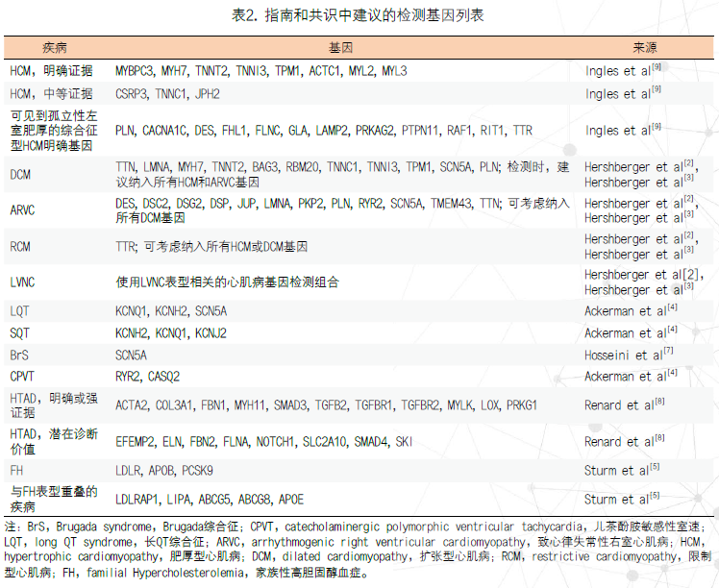Select the LVNC disease cell
Screen dimensions: 719x588
click(x=22, y=282)
